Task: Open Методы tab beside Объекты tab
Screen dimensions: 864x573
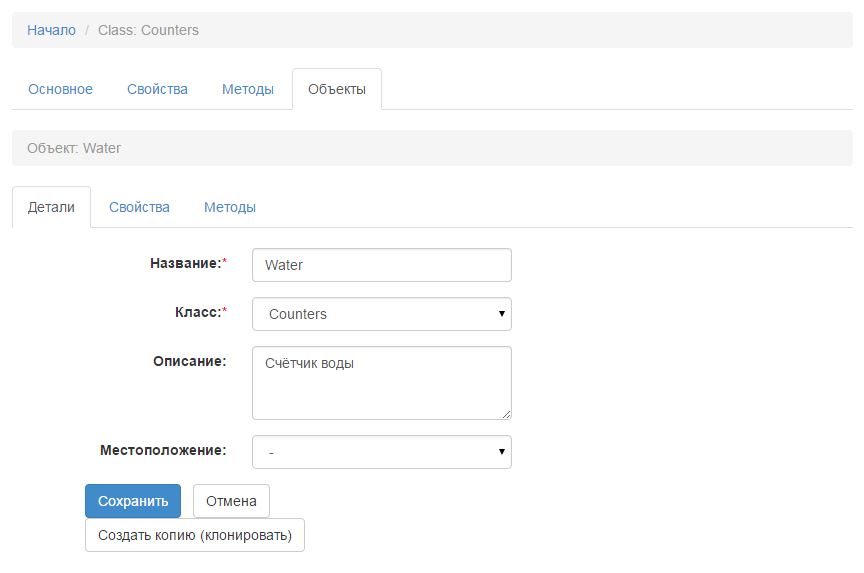Action: (247, 89)
